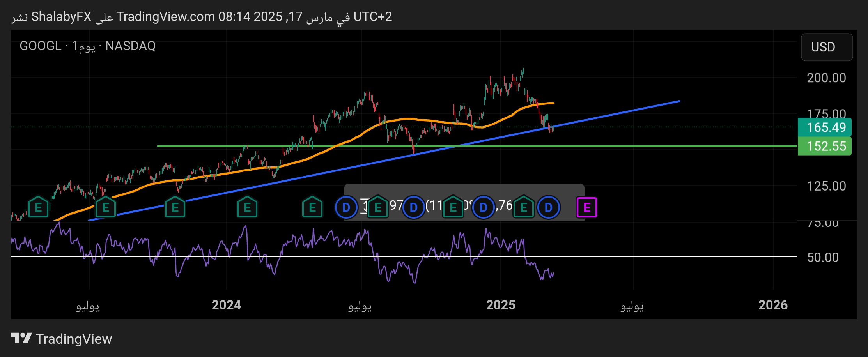
Task: Click the purple upcoming earnings E marker
Action: (586, 208)
